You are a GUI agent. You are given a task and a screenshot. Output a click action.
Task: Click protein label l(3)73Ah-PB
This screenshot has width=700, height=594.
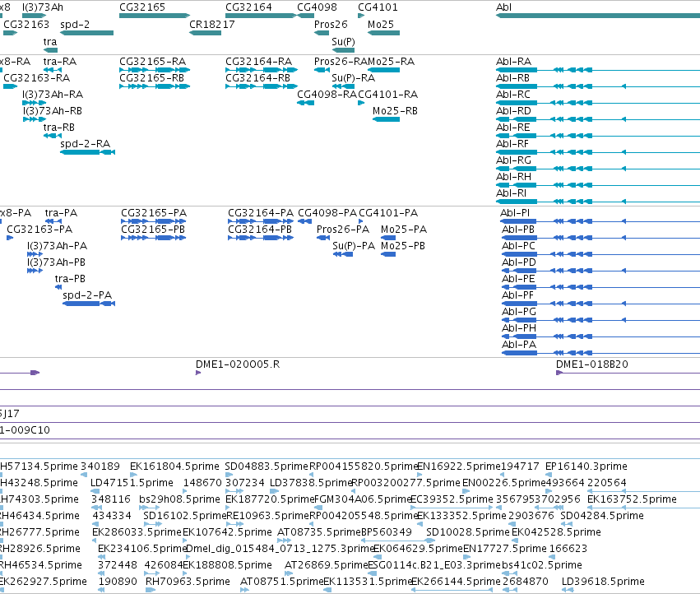(56, 262)
